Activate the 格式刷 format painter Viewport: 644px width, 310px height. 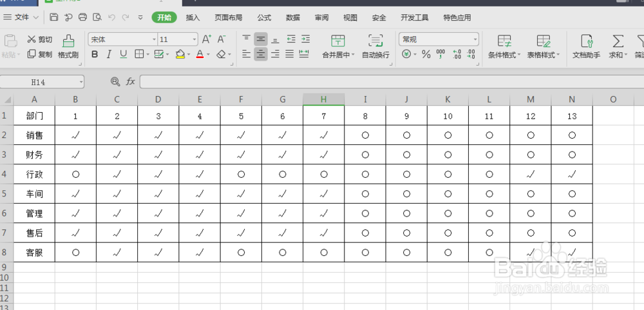[68, 46]
